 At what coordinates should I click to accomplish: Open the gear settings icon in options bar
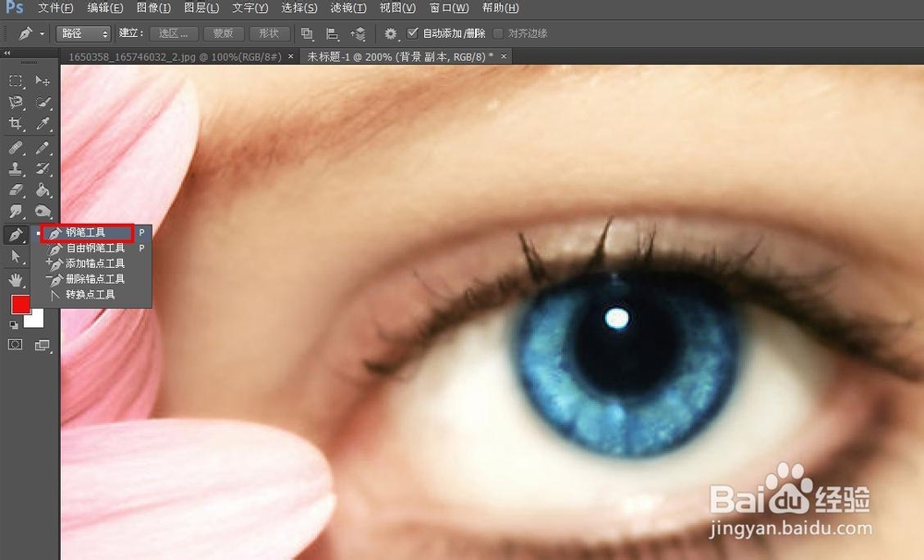(x=388, y=33)
